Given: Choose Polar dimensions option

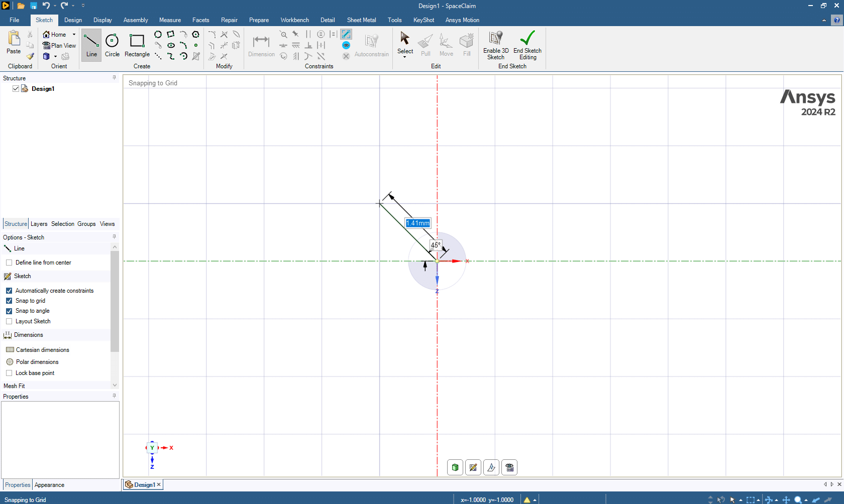Looking at the screenshot, I should (37, 362).
